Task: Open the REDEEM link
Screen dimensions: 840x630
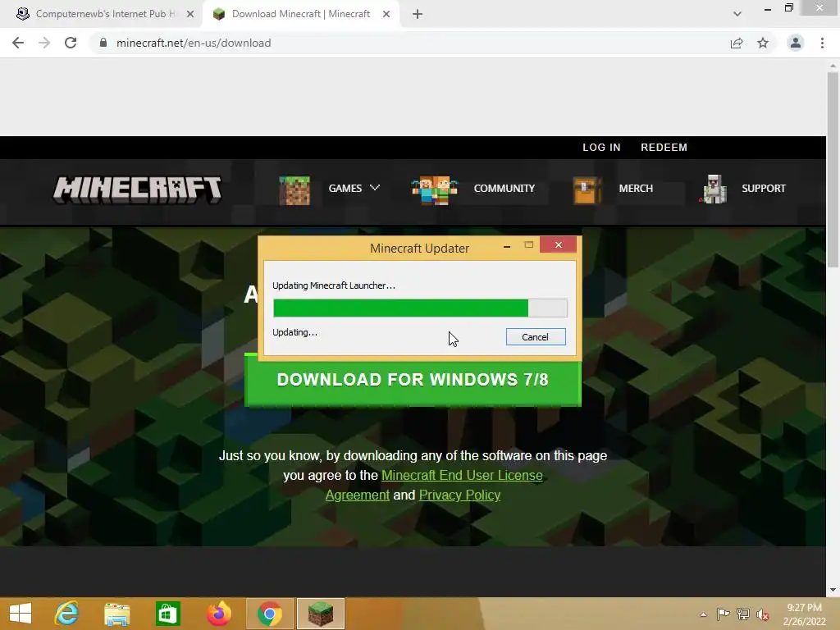Action: [664, 148]
